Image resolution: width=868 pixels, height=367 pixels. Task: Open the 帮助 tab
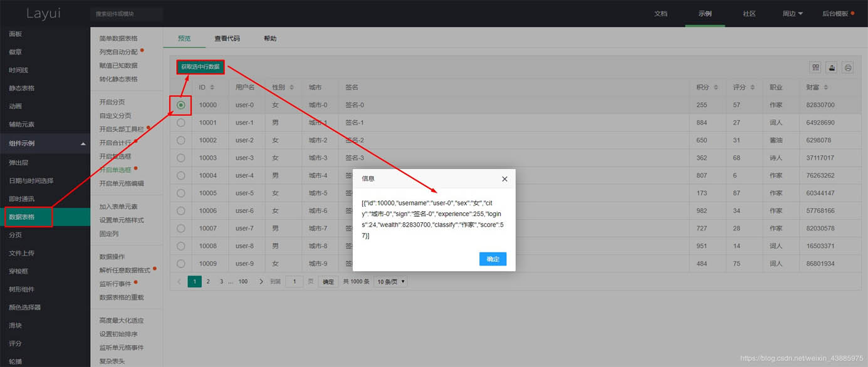click(270, 38)
